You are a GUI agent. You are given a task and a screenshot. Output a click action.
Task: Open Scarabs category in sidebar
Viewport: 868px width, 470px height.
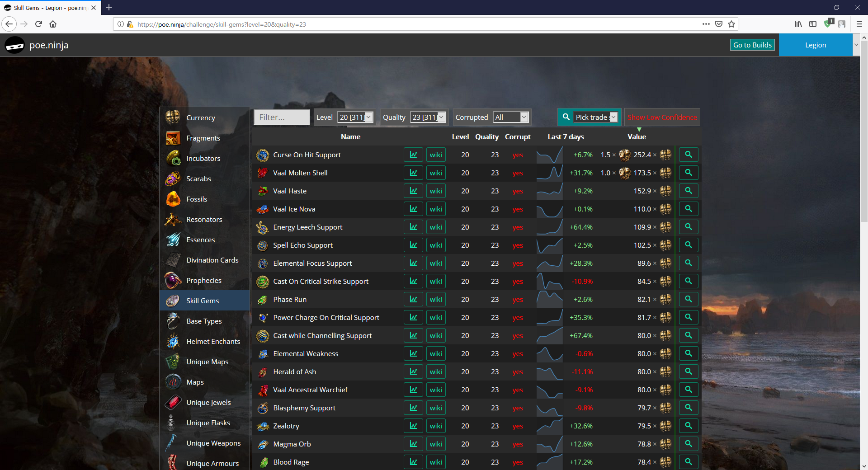click(x=204, y=179)
